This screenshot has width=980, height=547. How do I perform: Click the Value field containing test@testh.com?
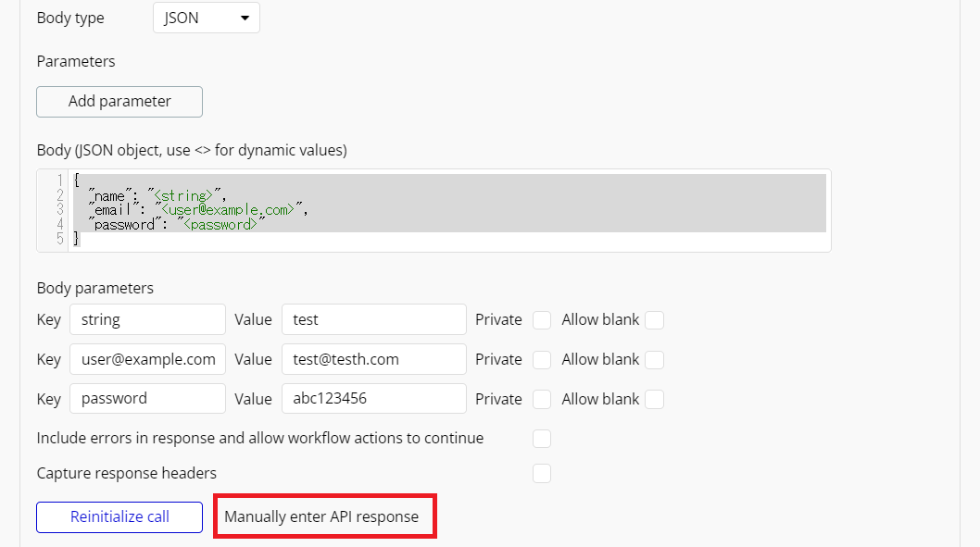coord(373,360)
